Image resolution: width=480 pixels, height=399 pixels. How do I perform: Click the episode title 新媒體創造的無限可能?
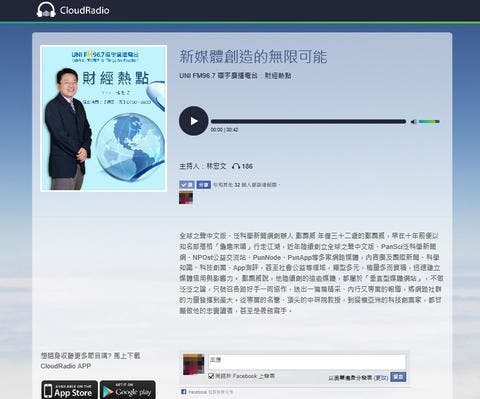253,56
